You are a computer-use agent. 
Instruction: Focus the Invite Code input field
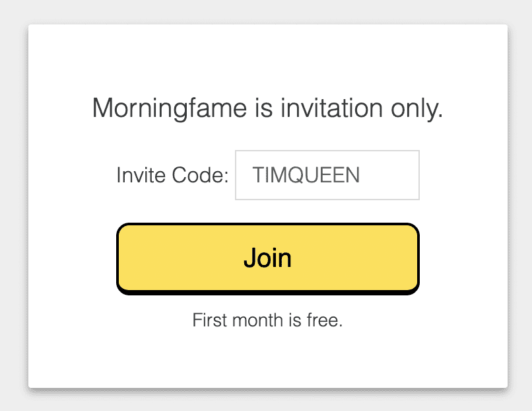pyautogui.click(x=327, y=175)
